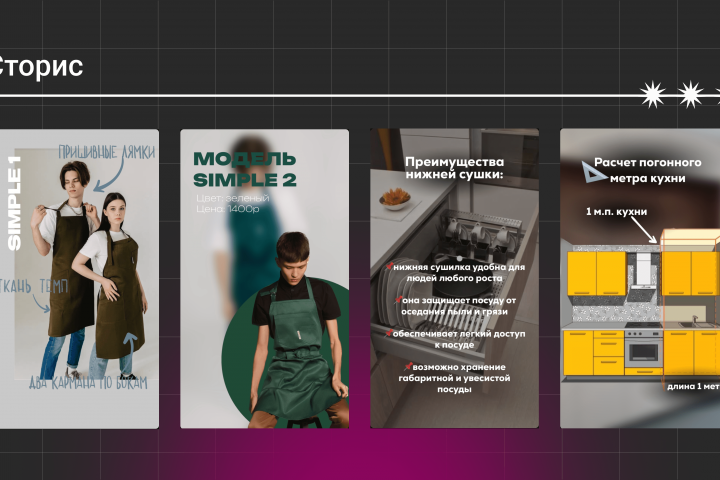
Task: Open the Преимущества нижней сушки story card
Action: [x=455, y=278]
